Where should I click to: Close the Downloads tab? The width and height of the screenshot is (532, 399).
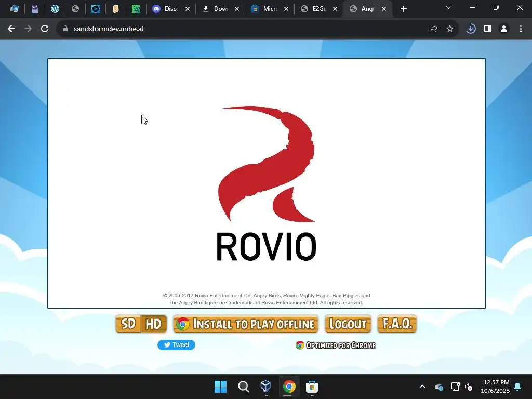tap(237, 9)
